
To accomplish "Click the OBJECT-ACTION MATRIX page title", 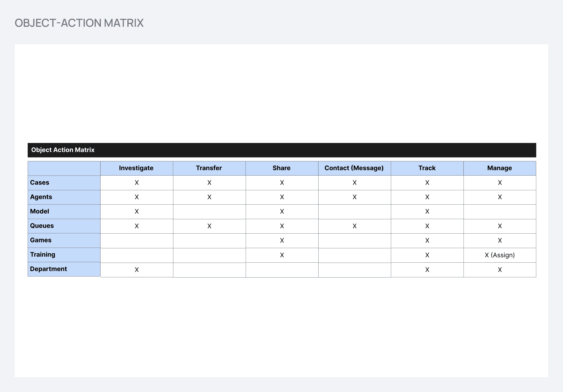I will point(79,23).
